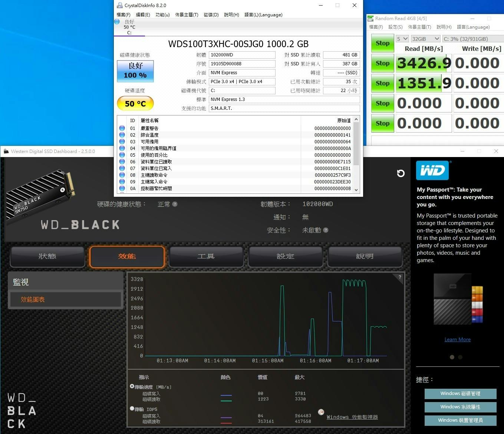Click the chart help question mark corner
The width and height of the screenshot is (504, 434).
pyautogui.click(x=399, y=277)
